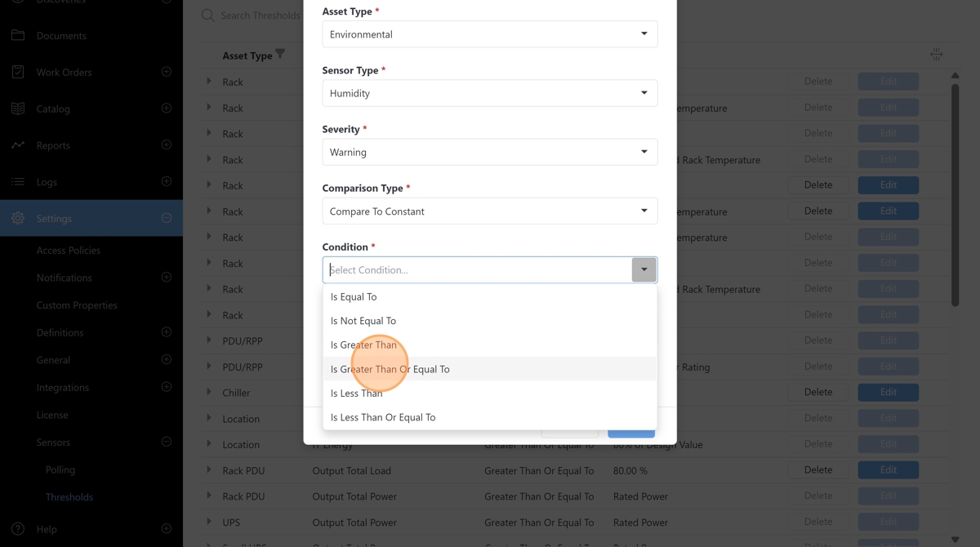
Task: Click the Asset Type column filter icon
Action: coord(280,55)
